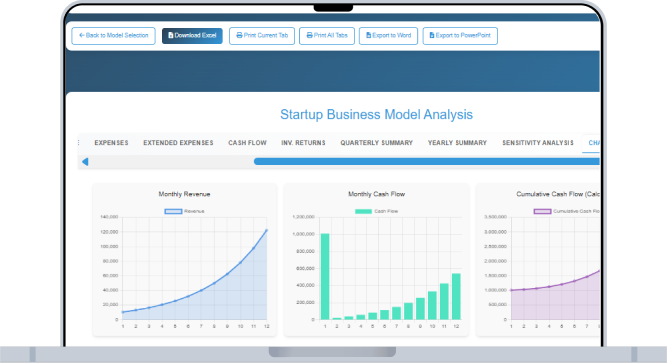Click the Cumulative Cash Flow chart title
The width and height of the screenshot is (667, 363).
pos(558,194)
